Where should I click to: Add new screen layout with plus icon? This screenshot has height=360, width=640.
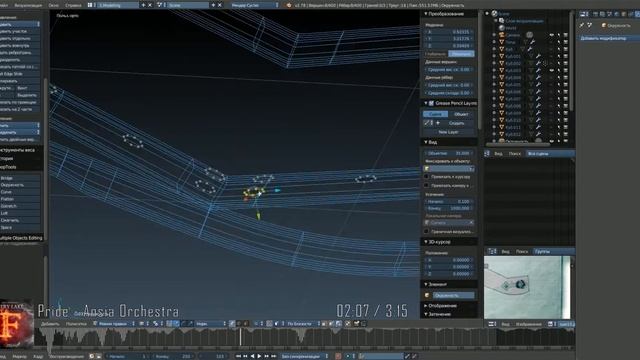pyautogui.click(x=143, y=5)
